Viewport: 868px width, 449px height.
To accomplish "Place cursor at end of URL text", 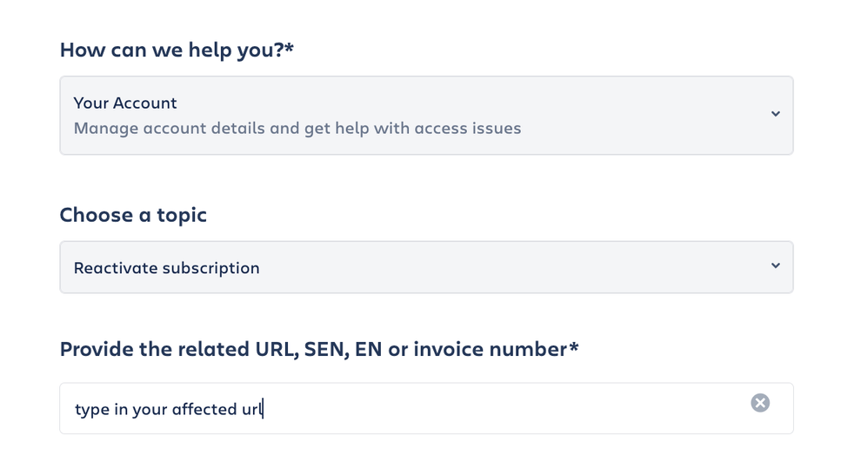I will [x=262, y=409].
